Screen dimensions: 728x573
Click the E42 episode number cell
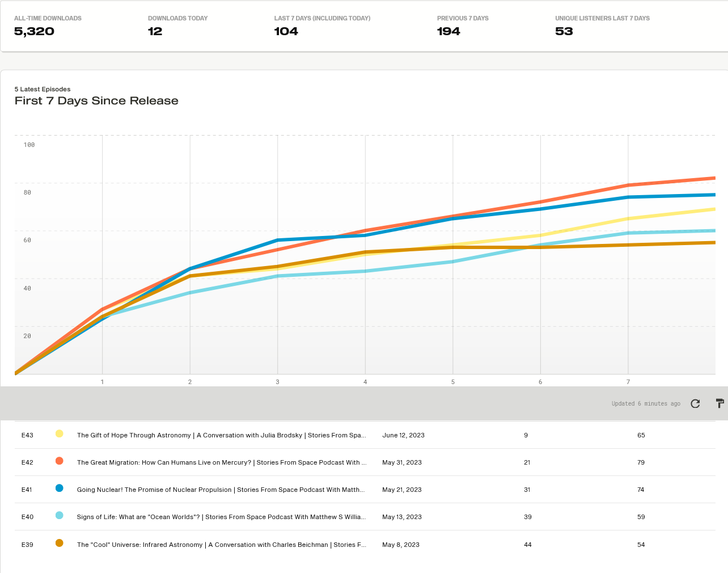click(27, 462)
